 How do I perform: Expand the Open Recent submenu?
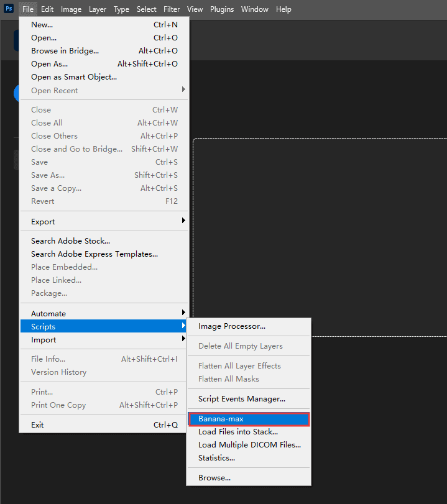click(104, 90)
